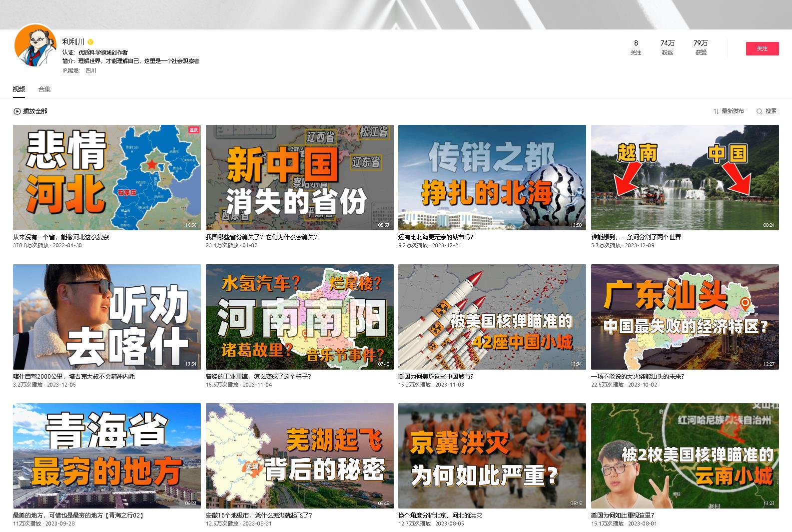Open video title 我国哪些省份消失了
This screenshot has height=532, width=792.
(261, 237)
